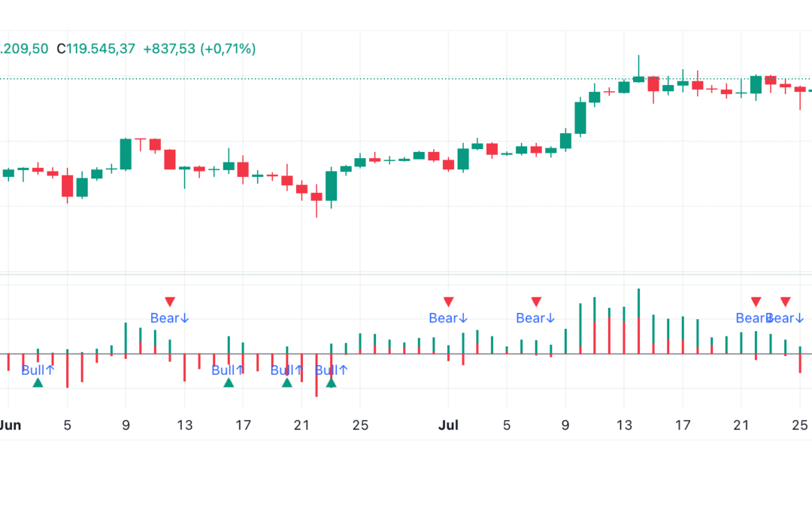Image resolution: width=812 pixels, height=508 pixels.
Task: Click the leftmost red Bear triangle marker
Action: click(x=170, y=302)
